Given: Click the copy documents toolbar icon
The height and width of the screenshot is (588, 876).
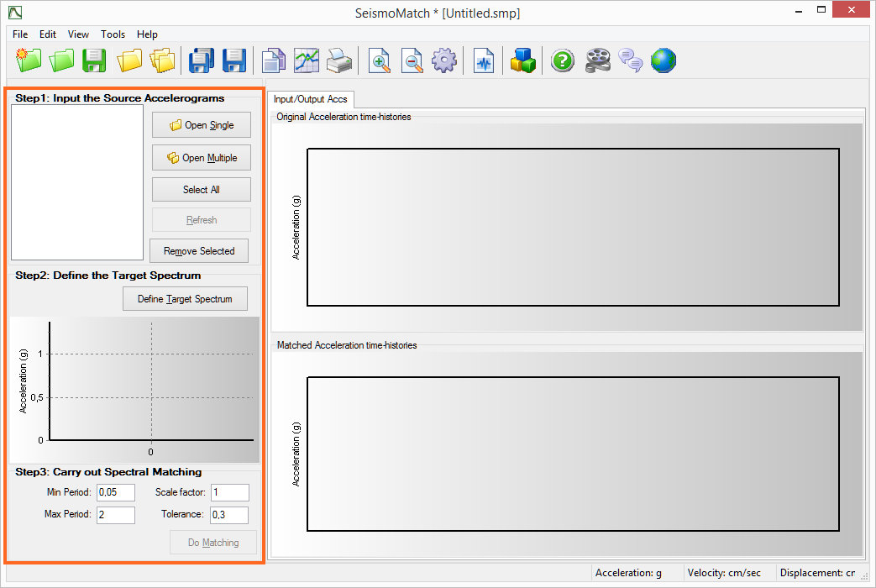Looking at the screenshot, I should 274,60.
